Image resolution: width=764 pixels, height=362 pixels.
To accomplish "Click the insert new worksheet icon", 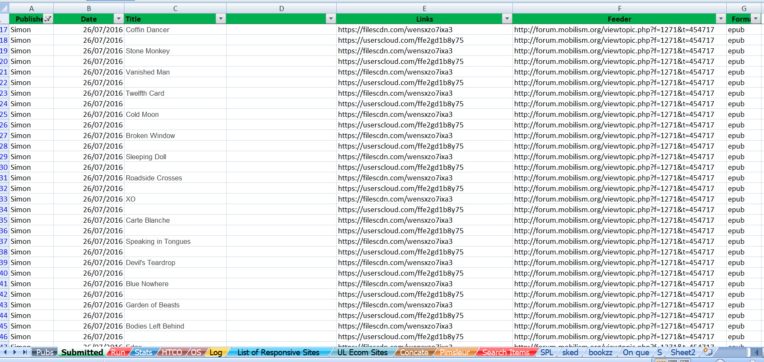I will tap(708, 352).
